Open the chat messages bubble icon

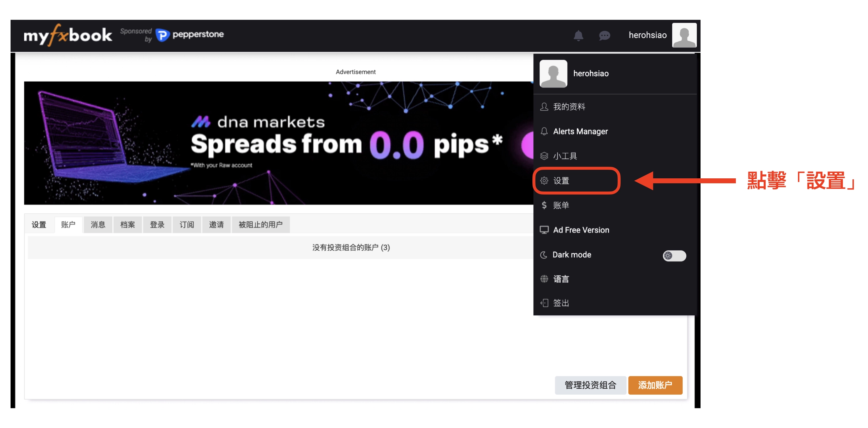pyautogui.click(x=604, y=35)
